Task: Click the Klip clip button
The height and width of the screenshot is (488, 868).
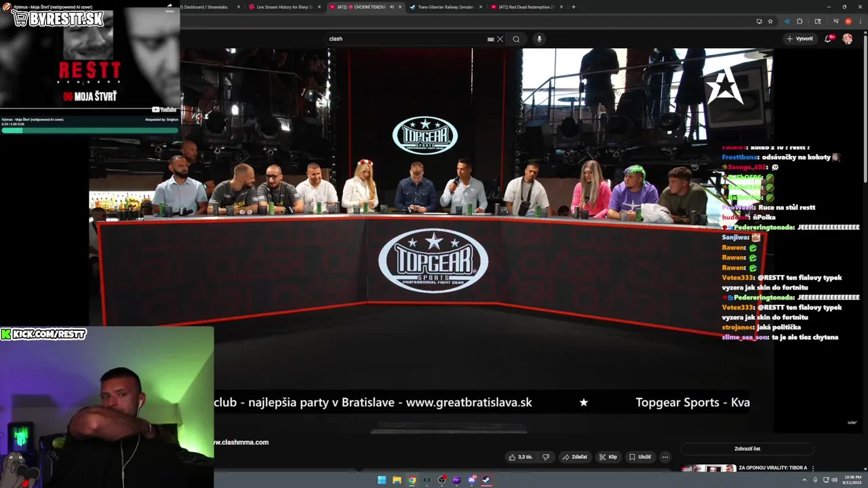Action: [x=608, y=457]
